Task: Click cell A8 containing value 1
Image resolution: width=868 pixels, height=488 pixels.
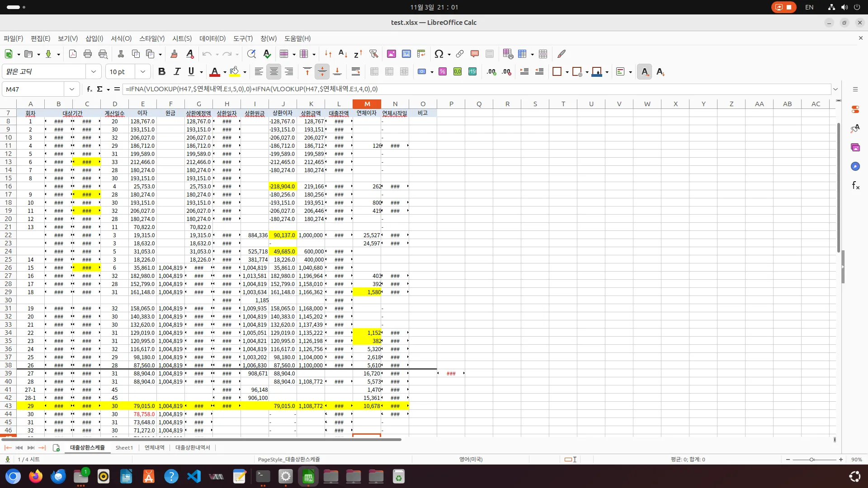Action: point(30,121)
